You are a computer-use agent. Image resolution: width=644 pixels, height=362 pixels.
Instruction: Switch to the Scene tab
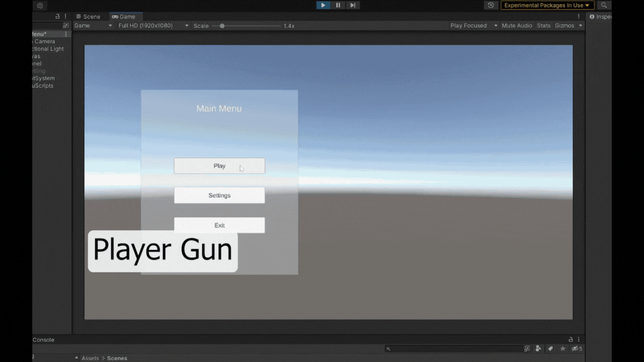pyautogui.click(x=88, y=17)
